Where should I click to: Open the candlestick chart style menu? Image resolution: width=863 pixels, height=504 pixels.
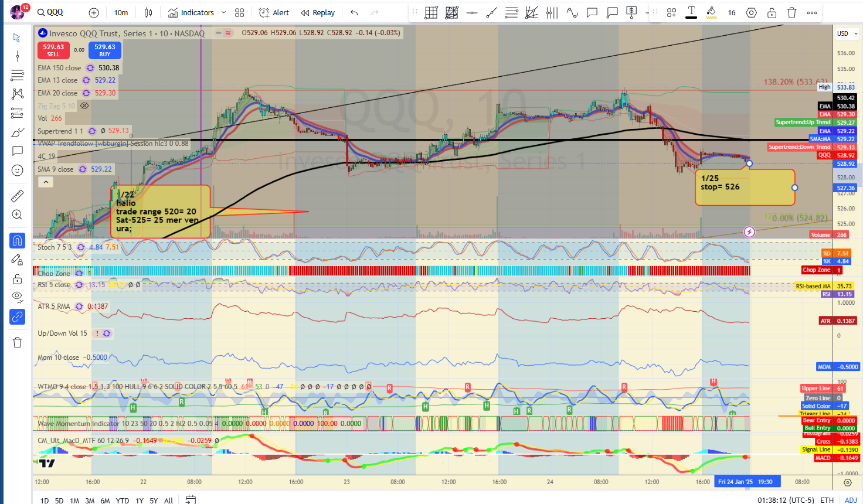click(x=148, y=12)
